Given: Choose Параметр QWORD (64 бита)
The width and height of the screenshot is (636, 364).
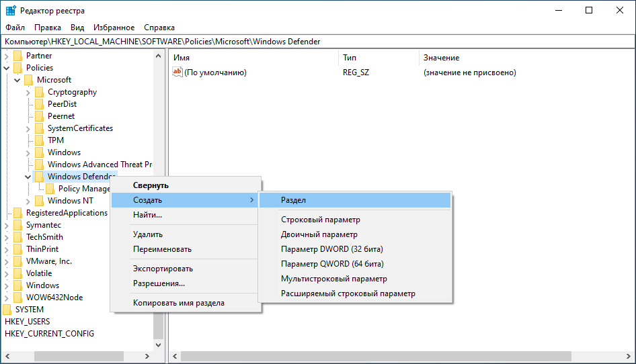Looking at the screenshot, I should 355,264.
